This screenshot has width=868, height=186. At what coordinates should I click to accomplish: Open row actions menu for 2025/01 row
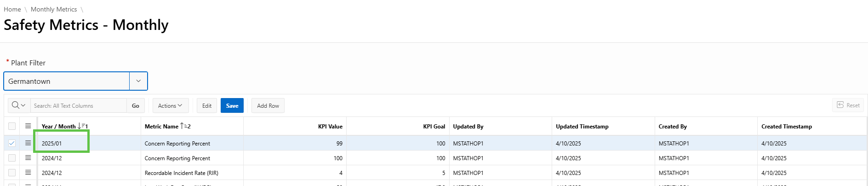[28, 143]
